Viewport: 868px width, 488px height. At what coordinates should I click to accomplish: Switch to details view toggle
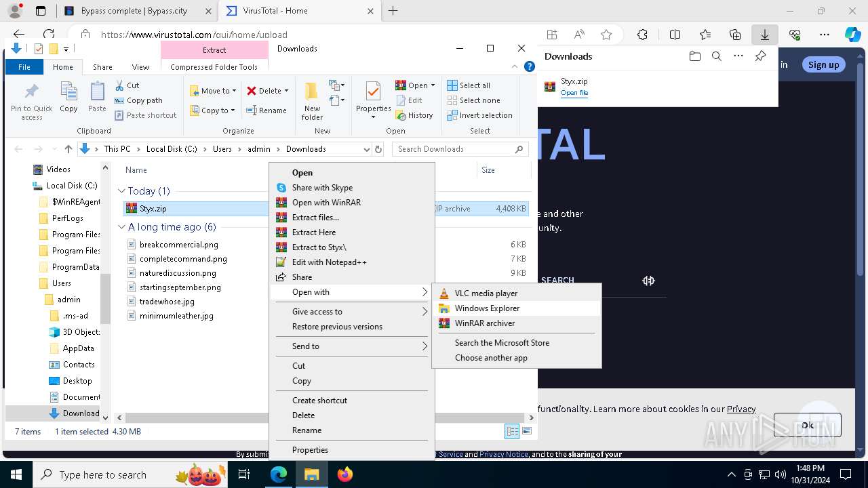[512, 431]
